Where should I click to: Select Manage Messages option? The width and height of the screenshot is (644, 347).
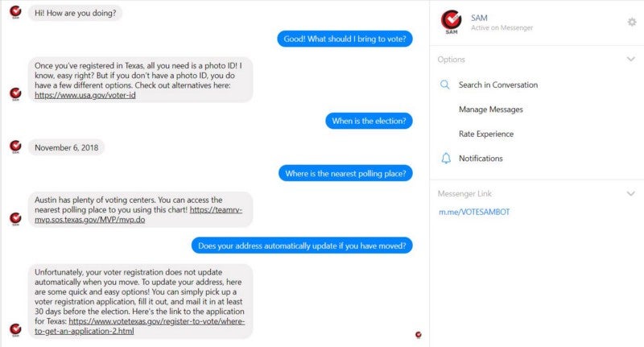point(491,109)
